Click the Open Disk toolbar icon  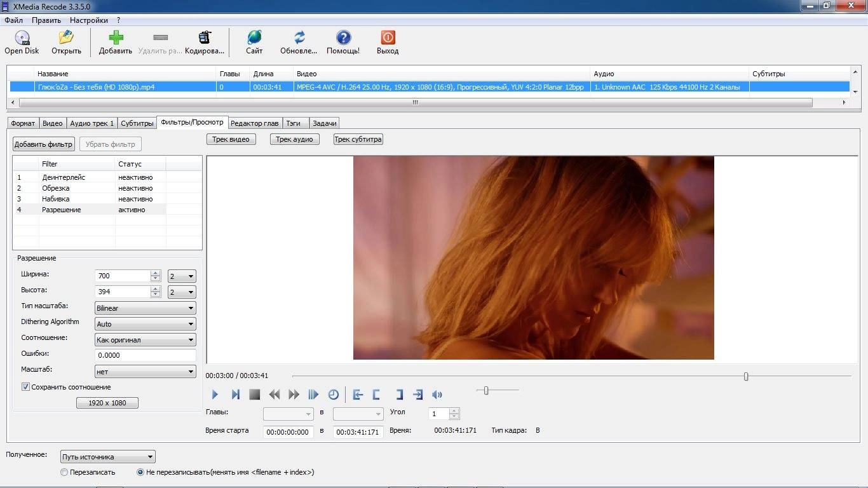pyautogui.click(x=22, y=38)
